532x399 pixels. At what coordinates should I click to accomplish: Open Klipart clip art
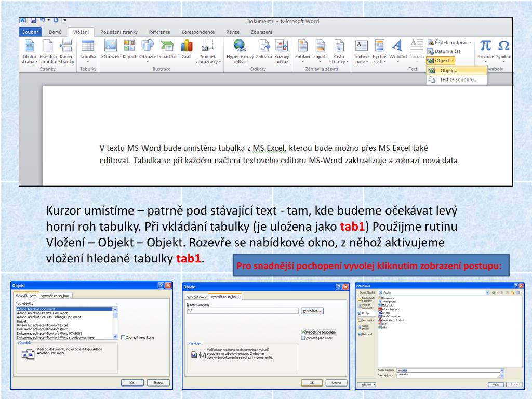(129, 49)
